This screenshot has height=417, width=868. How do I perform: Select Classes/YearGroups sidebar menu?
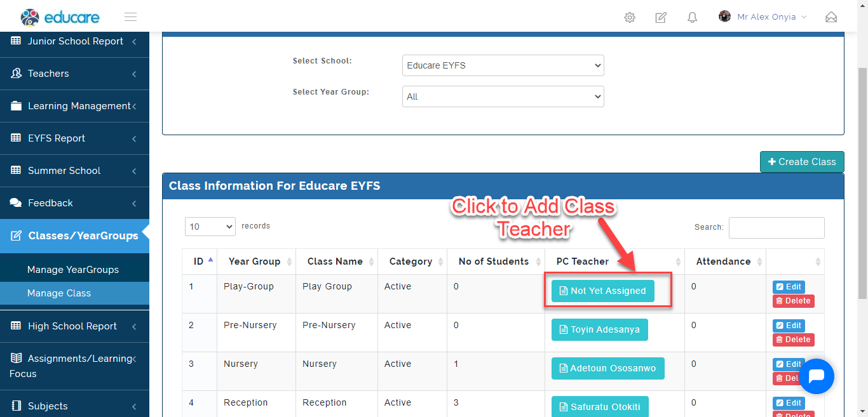coord(74,235)
